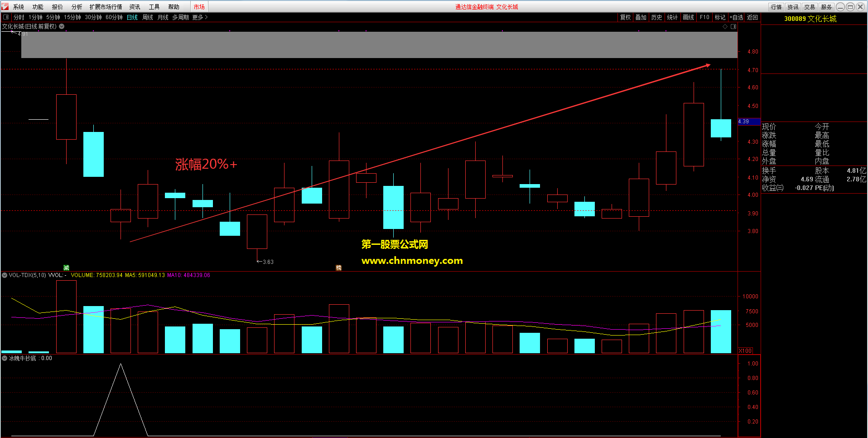Viewport: 868px width, 438px height.
Task: Select the 日线 daily period
Action: [132, 17]
